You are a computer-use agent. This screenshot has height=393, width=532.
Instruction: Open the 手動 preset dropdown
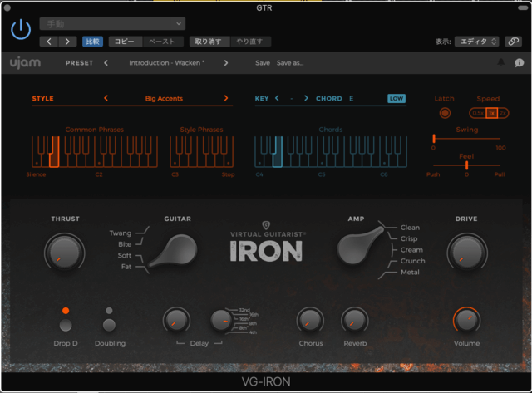[112, 24]
